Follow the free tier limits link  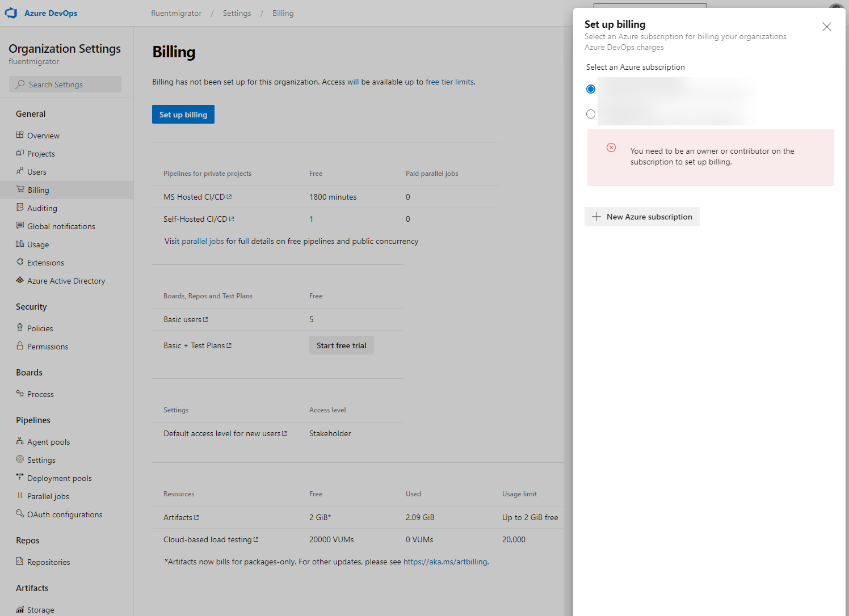pyautogui.click(x=449, y=81)
